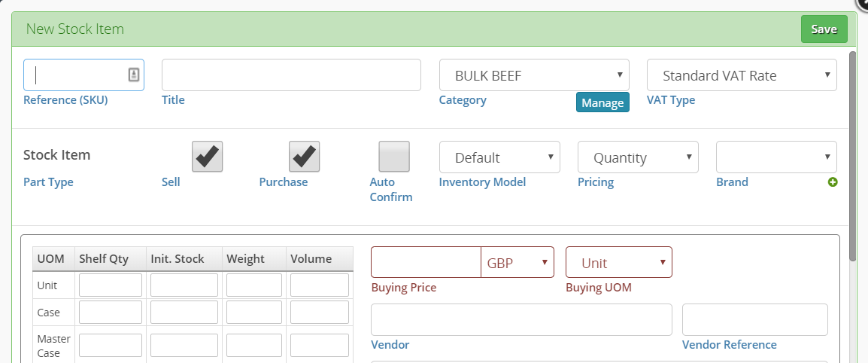Click the close icon at top-right corner
Image resolution: width=868 pixels, height=363 pixels.
tap(863, 3)
